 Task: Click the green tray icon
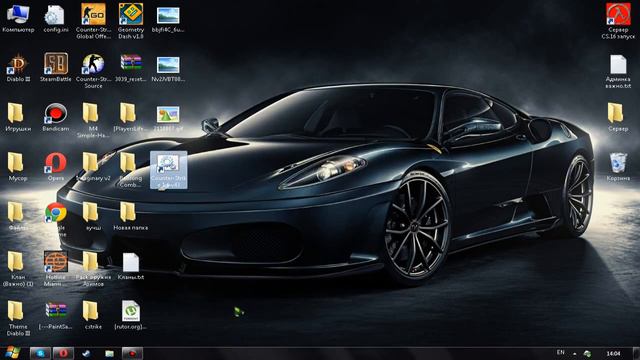pos(587,353)
